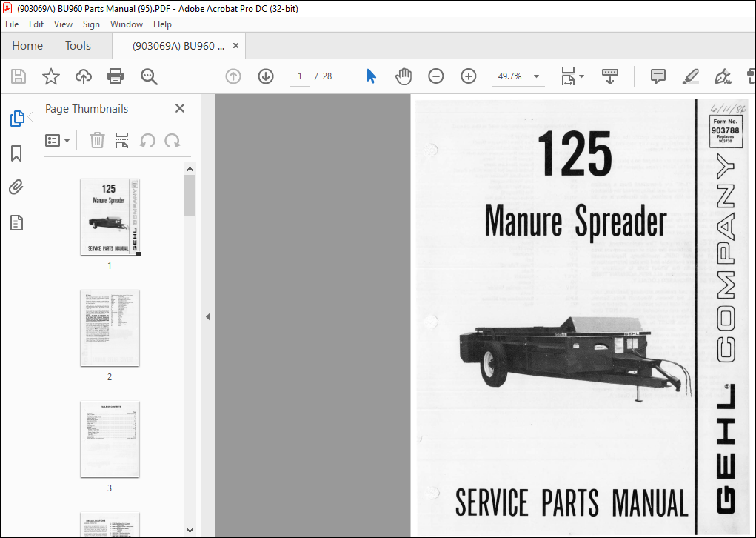Open the View menu
The height and width of the screenshot is (538, 756).
pyautogui.click(x=63, y=24)
